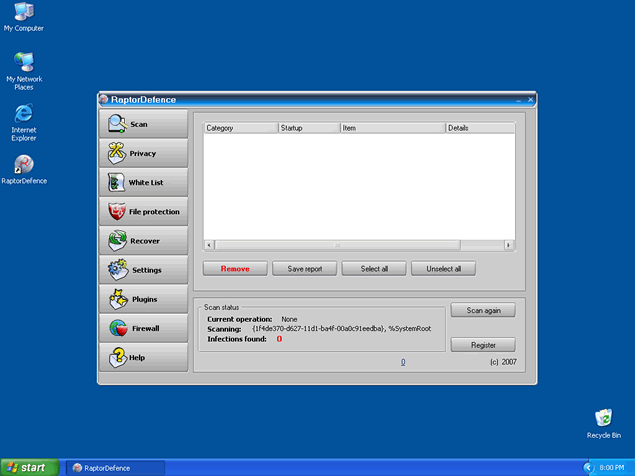Open the Firewall section
This screenshot has width=635, height=476.
(143, 327)
